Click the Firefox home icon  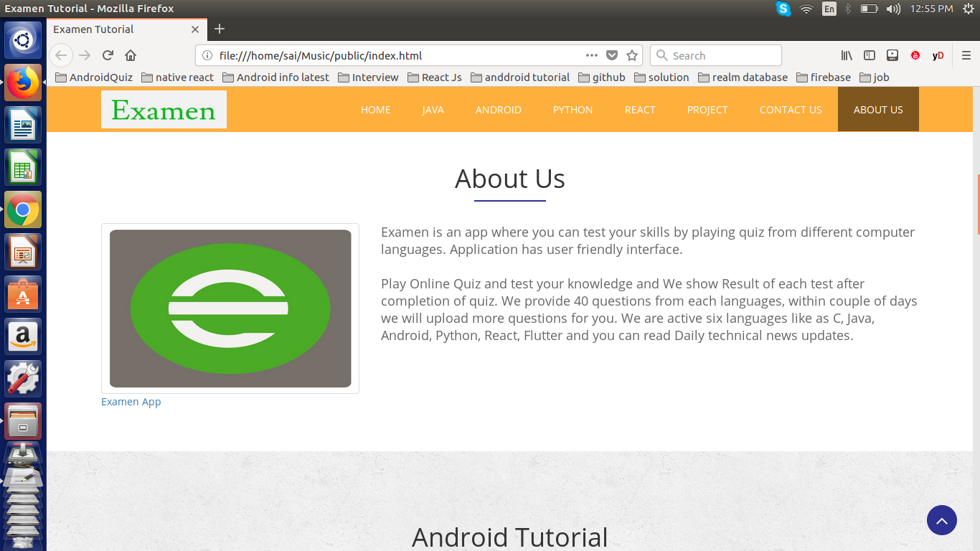tap(131, 55)
